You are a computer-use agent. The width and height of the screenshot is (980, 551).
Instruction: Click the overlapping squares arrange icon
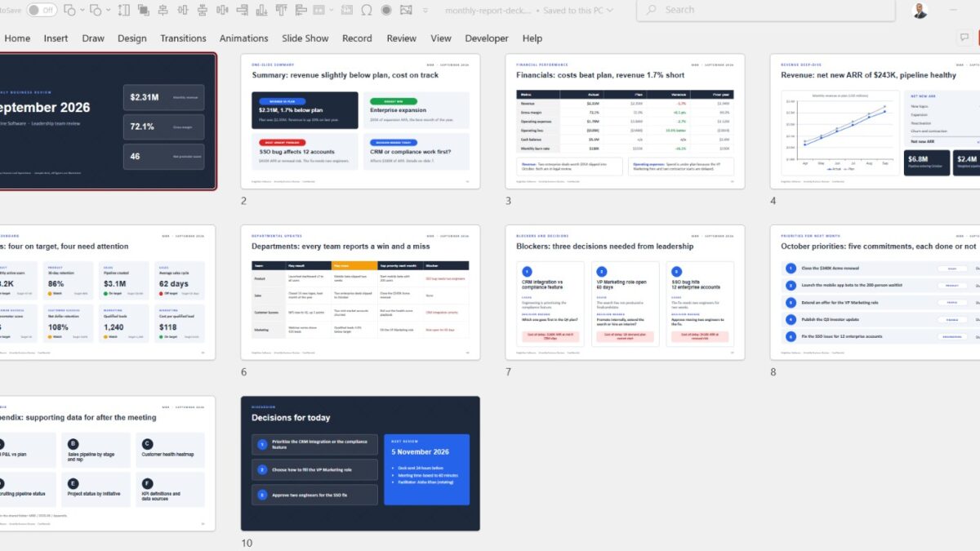(x=143, y=10)
